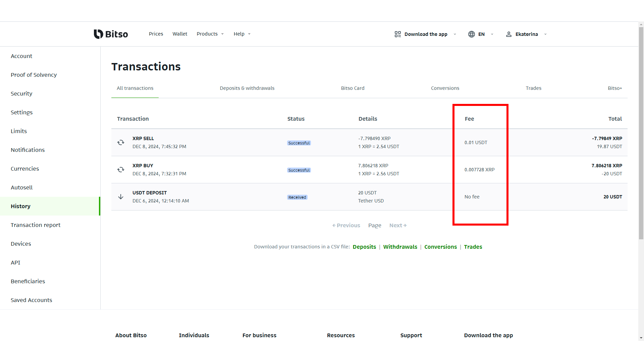
Task: Click the 19.87 USDT total
Action: point(609,146)
